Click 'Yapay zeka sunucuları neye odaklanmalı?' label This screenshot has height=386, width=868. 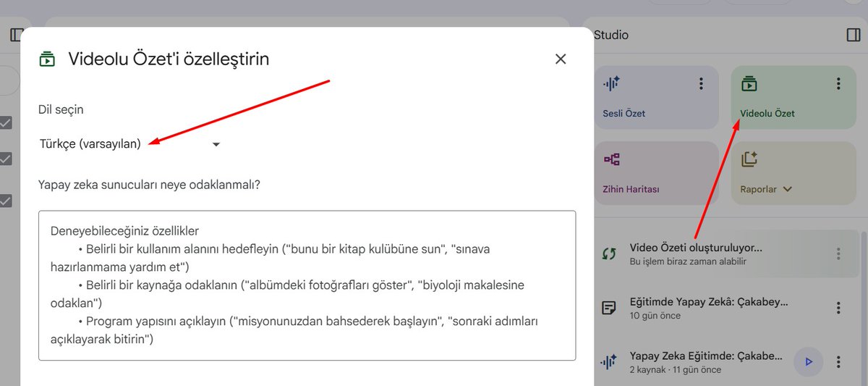click(x=149, y=184)
